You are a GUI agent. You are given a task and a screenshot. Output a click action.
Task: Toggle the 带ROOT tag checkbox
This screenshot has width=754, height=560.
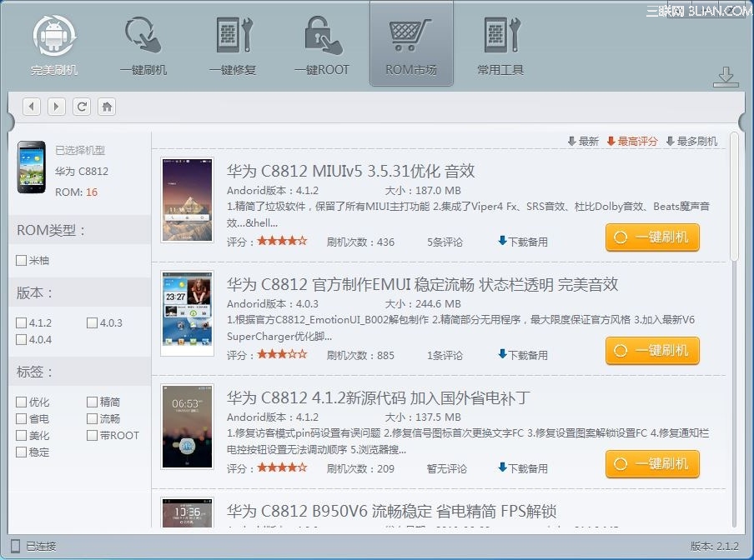coord(92,435)
